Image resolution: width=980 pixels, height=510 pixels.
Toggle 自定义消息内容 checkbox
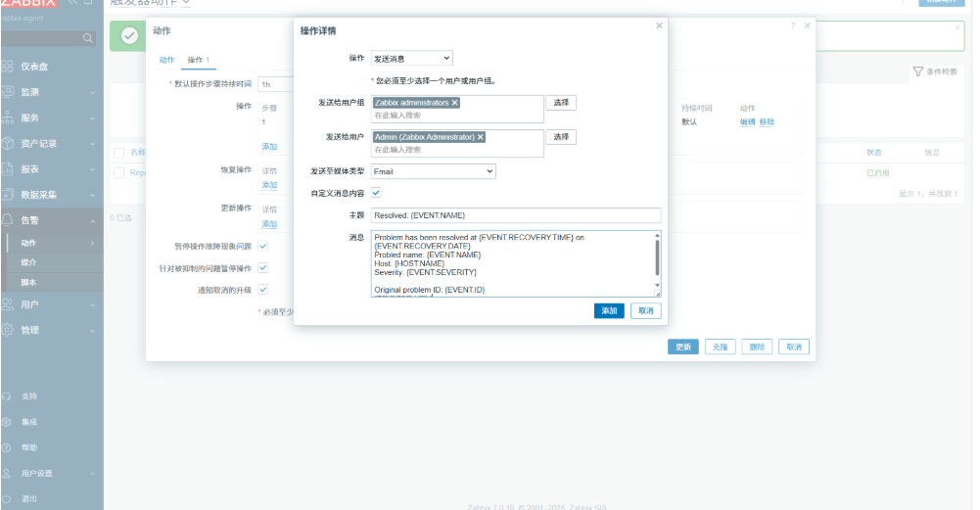[376, 193]
